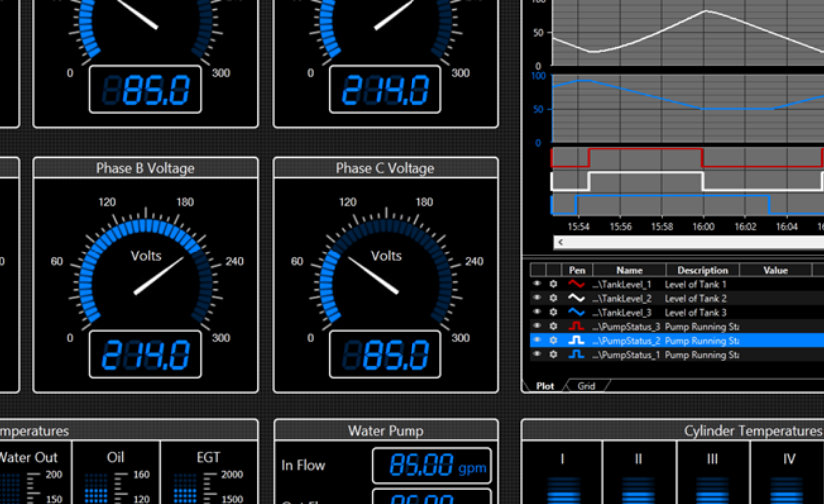The image size is (824, 504).
Task: Toggle visibility of TankLevel_3 pen
Action: pos(536,312)
